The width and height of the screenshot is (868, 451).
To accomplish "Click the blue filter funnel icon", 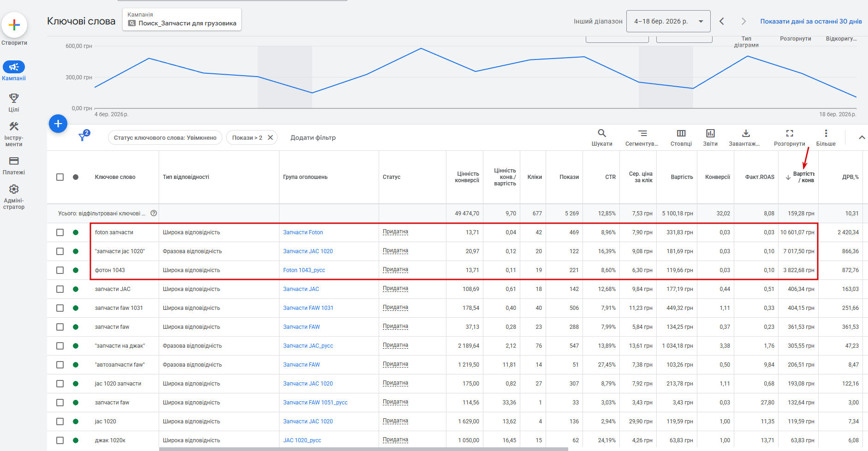I will pos(83,137).
